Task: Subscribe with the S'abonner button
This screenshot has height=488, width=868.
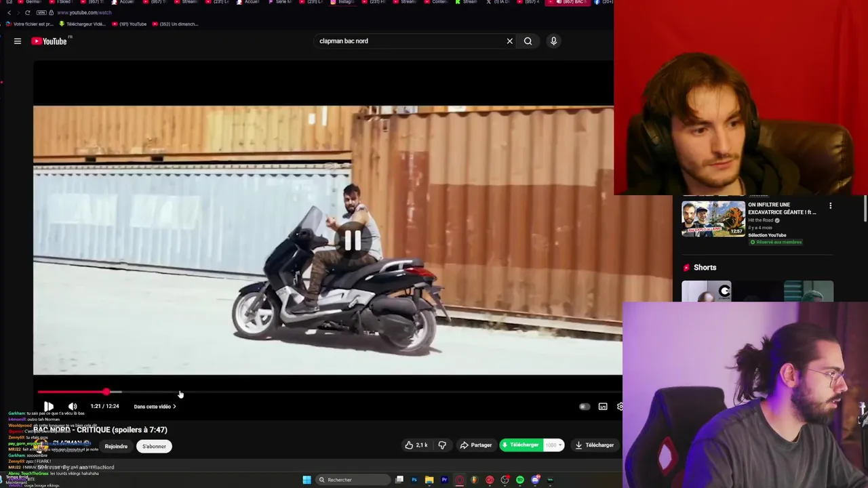Action: (x=154, y=447)
